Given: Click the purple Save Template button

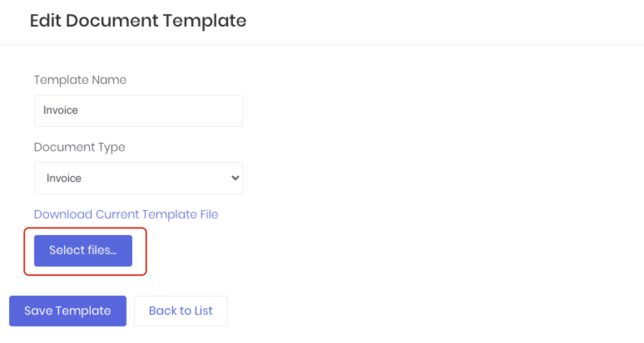Looking at the screenshot, I should tap(68, 311).
